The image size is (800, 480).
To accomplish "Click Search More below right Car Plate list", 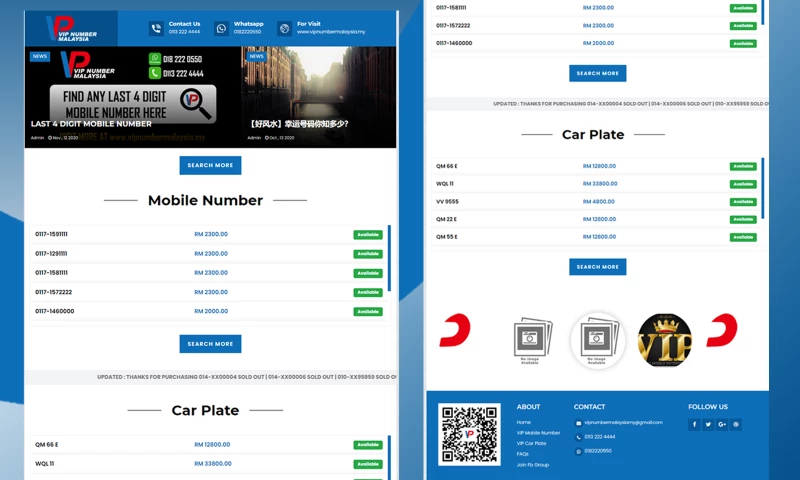I will [x=597, y=267].
